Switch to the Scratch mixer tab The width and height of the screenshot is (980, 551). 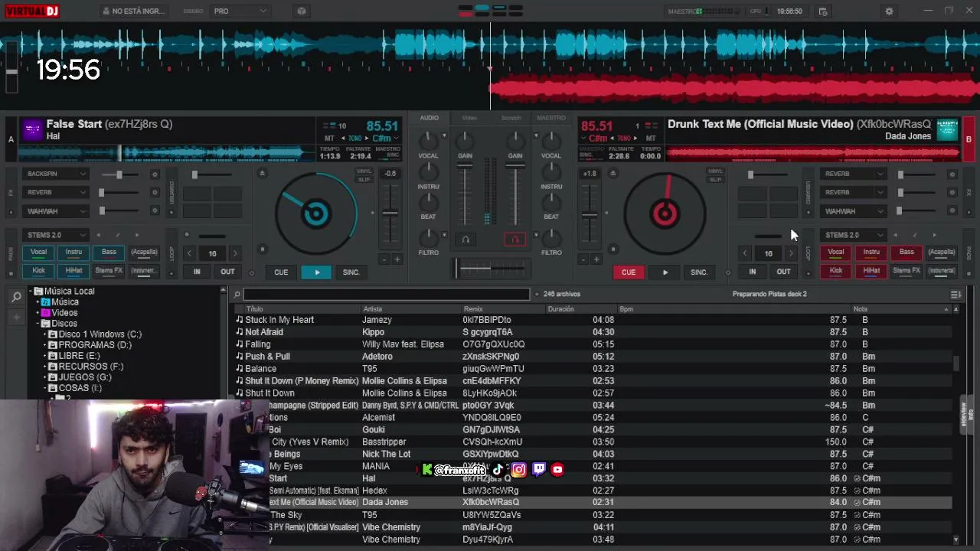(511, 118)
